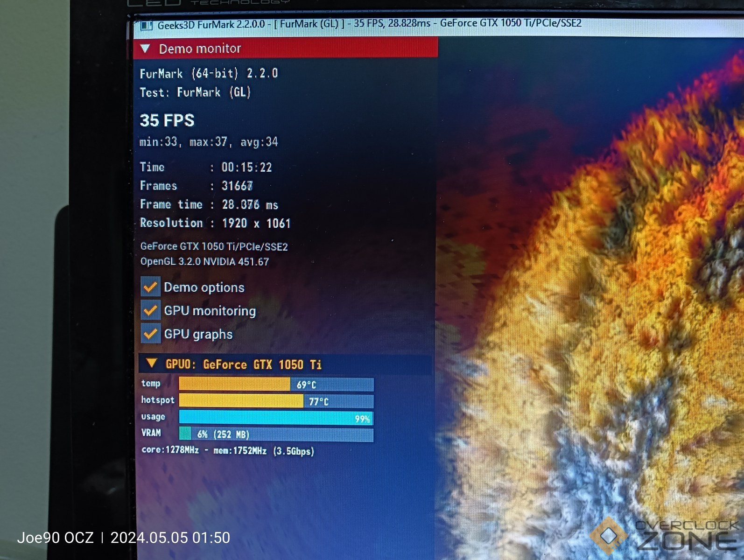Image resolution: width=744 pixels, height=560 pixels.
Task: Click the 35 FPS reading
Action: [x=167, y=120]
